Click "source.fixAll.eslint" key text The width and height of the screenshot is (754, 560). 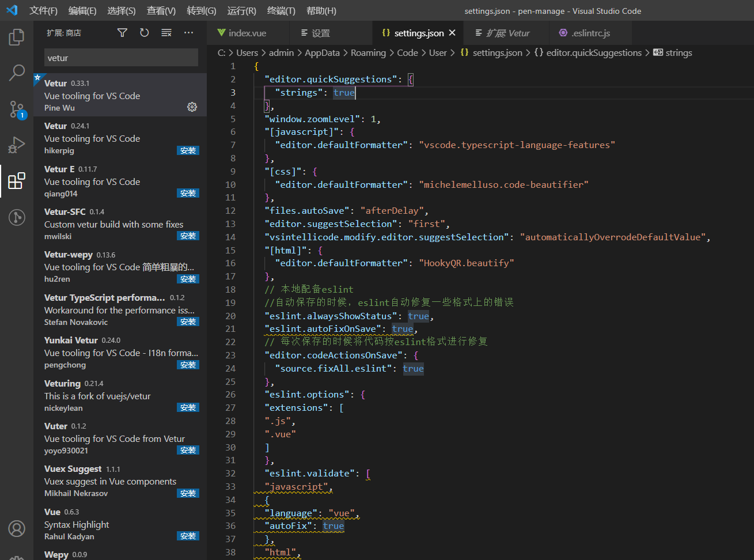click(x=334, y=368)
